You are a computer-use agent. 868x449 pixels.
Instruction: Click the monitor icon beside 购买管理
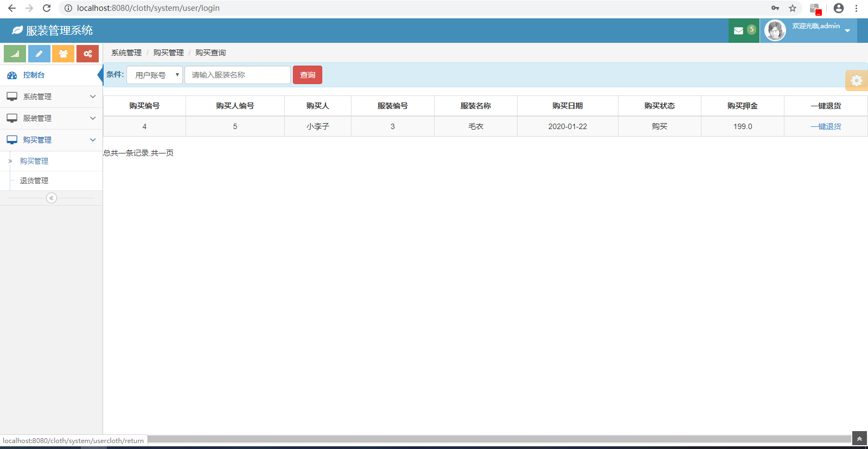pyautogui.click(x=12, y=140)
